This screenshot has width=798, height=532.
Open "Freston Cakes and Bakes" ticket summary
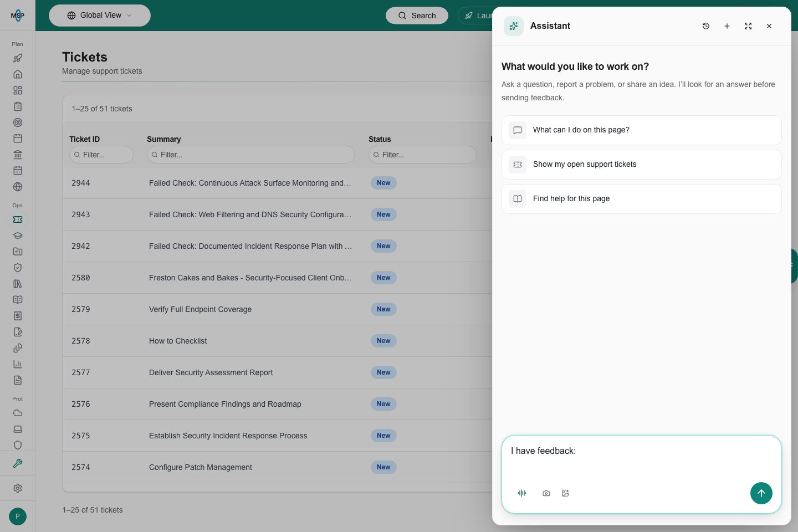[x=250, y=278]
